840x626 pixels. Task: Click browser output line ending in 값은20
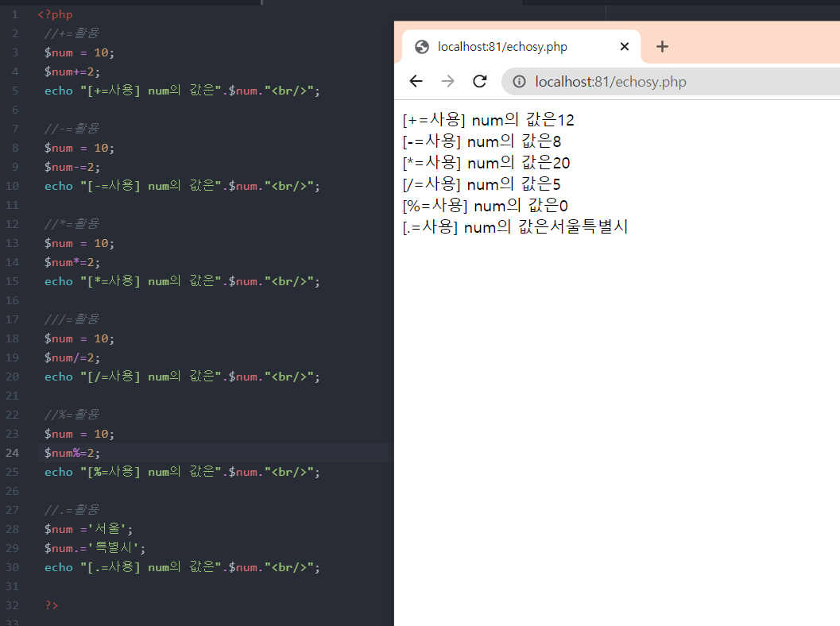click(x=486, y=163)
